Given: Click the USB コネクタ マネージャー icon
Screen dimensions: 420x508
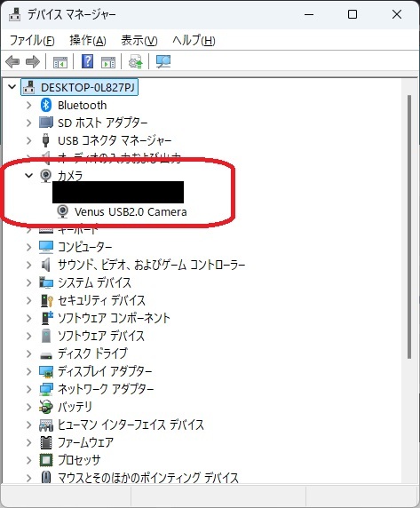Looking at the screenshot, I should click(45, 140).
